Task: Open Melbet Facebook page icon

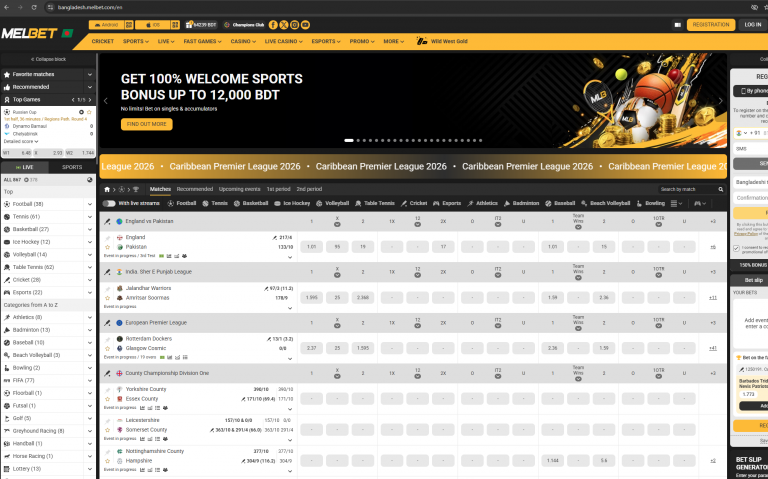Action: 273,25
